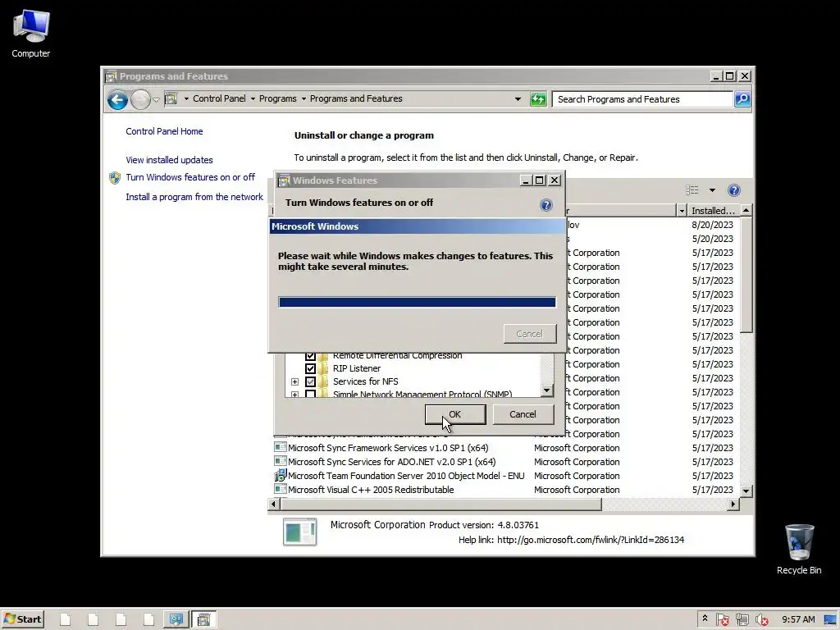The height and width of the screenshot is (630, 840).
Task: Select Programs in the breadcrumb
Action: click(277, 98)
